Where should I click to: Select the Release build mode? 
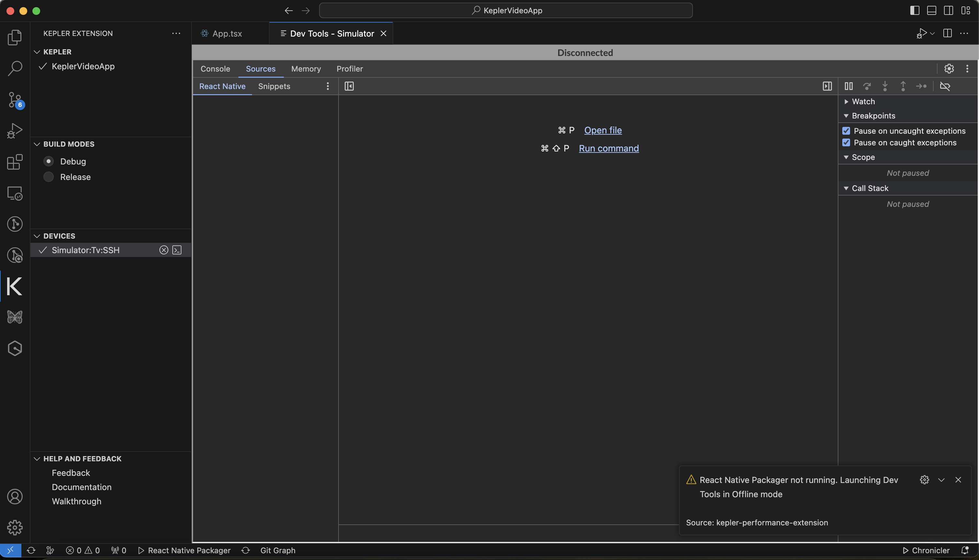pos(49,177)
